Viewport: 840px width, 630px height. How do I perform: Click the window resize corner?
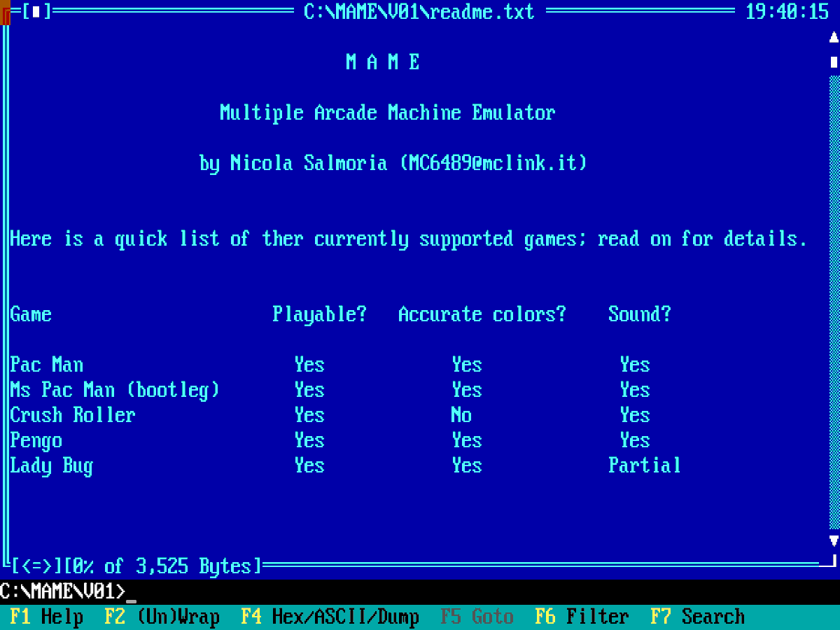tap(829, 562)
